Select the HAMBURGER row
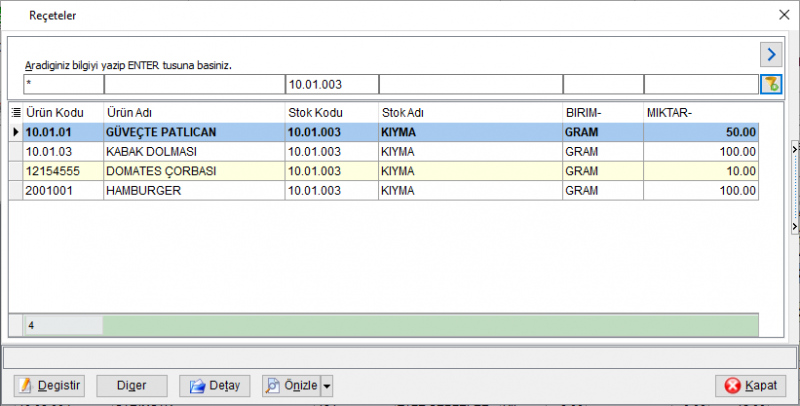This screenshot has width=800, height=406. click(x=384, y=191)
